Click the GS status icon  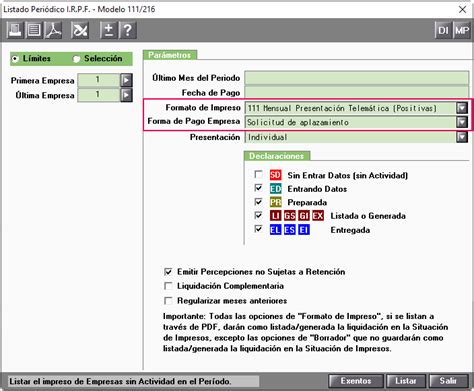coord(290,216)
